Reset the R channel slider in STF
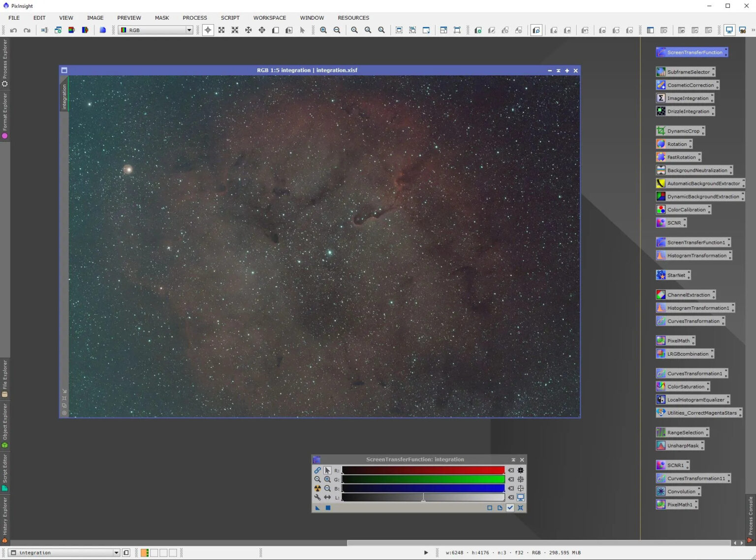 click(x=511, y=470)
